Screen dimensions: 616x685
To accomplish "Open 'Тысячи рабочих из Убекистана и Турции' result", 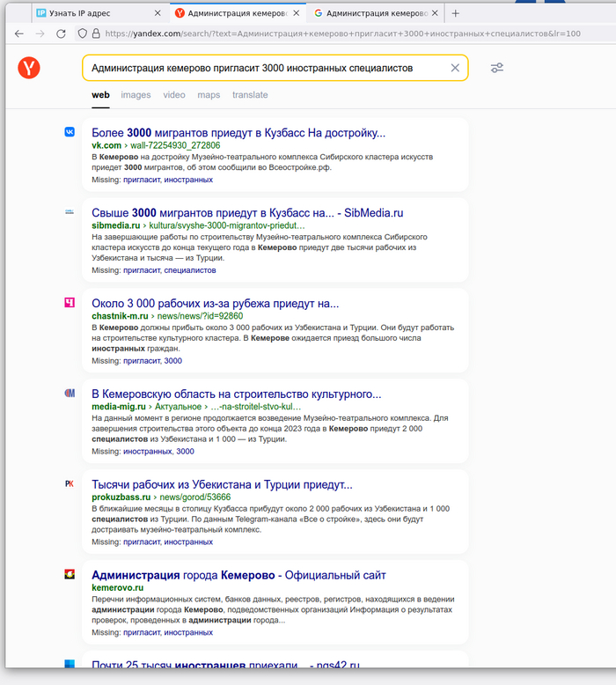I will (x=222, y=484).
